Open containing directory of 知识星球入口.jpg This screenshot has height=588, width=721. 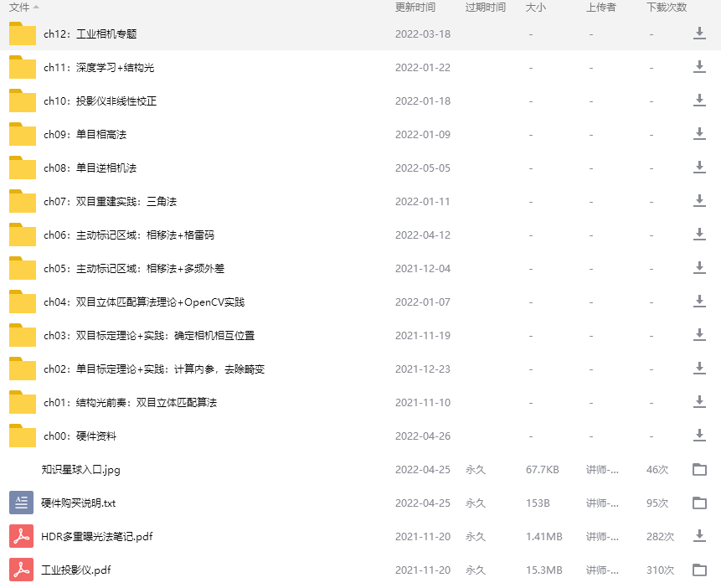[x=700, y=469]
